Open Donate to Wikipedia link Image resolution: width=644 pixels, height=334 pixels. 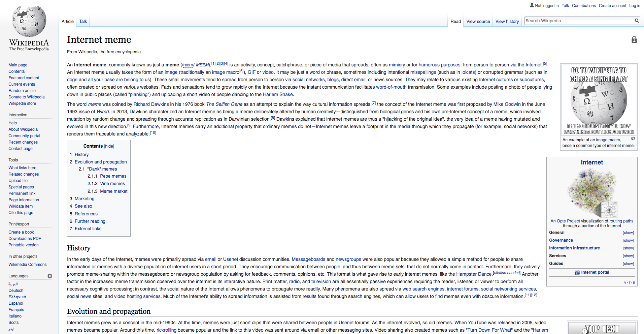27,97
